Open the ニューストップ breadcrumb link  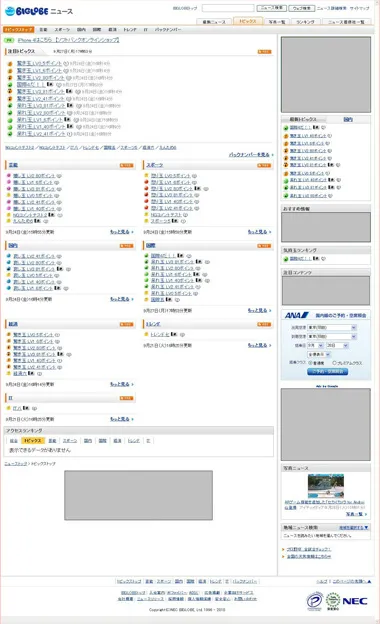click(x=16, y=464)
